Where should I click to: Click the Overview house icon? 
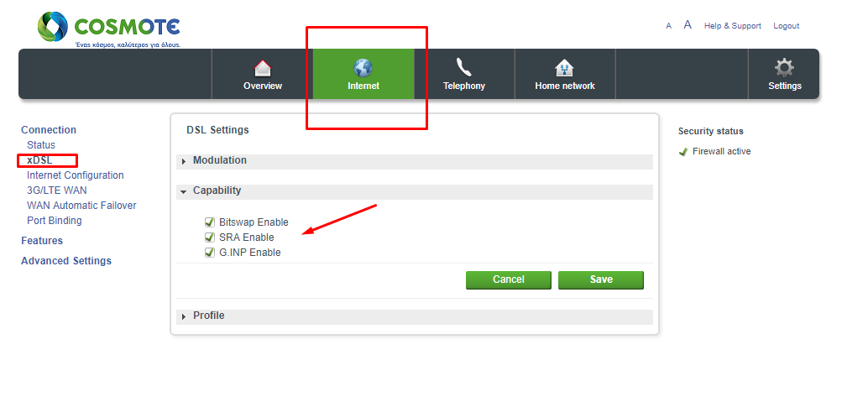click(x=263, y=68)
